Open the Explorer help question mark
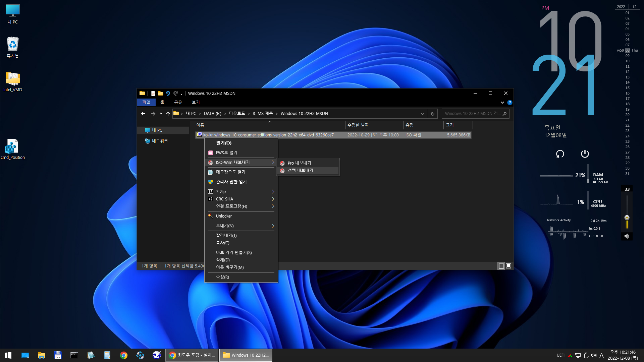 510,103
